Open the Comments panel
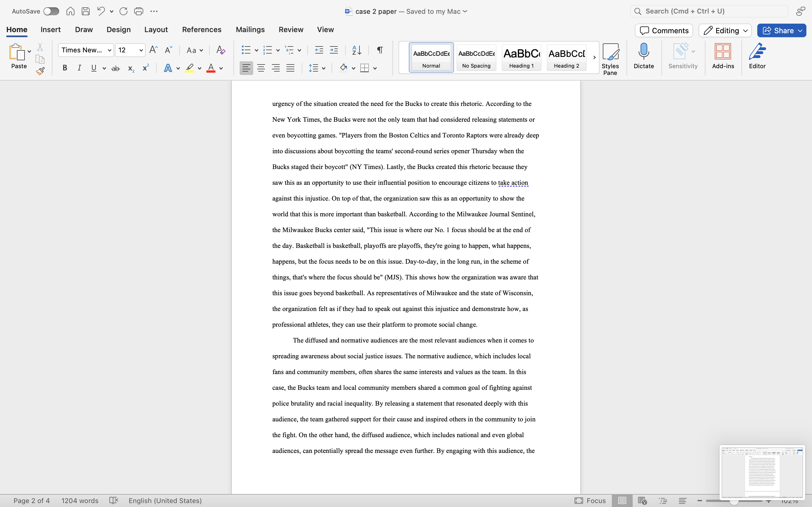812x507 pixels. [x=663, y=30]
